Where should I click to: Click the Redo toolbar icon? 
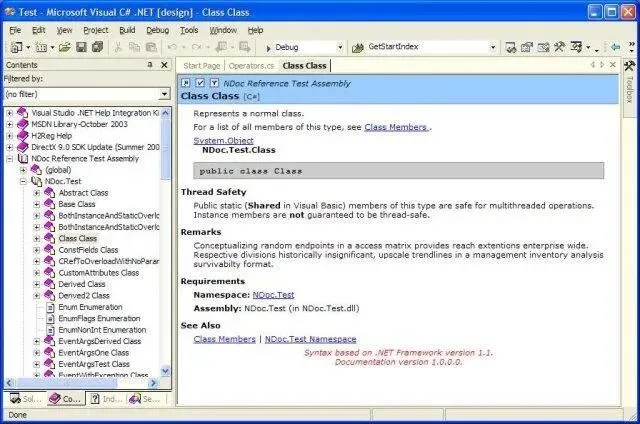point(196,47)
